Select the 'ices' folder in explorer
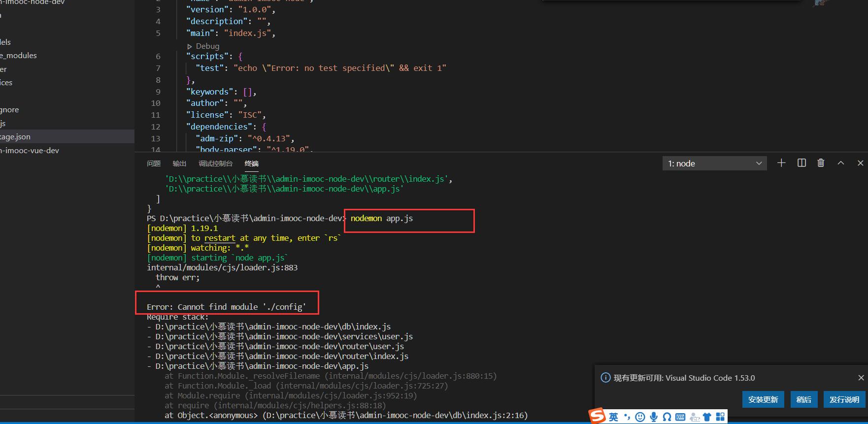 (x=67, y=82)
